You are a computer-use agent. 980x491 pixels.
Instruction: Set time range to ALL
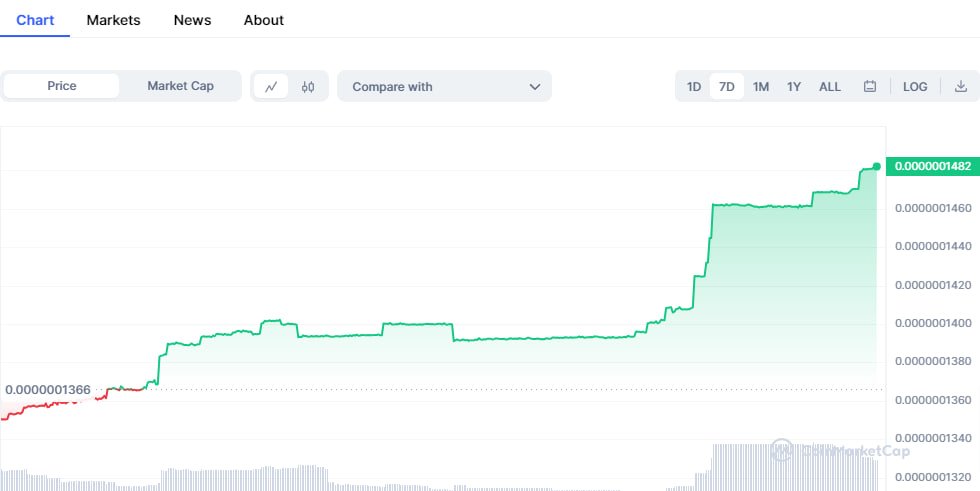coord(830,86)
